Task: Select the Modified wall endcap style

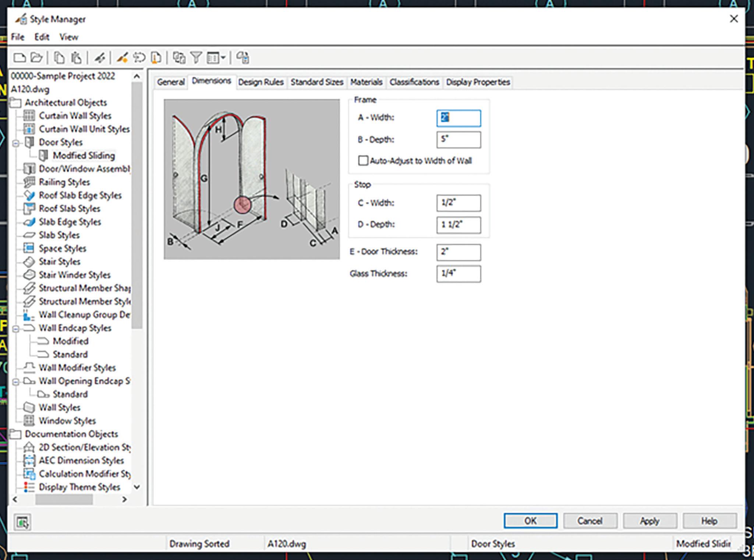Action: pyautogui.click(x=71, y=341)
